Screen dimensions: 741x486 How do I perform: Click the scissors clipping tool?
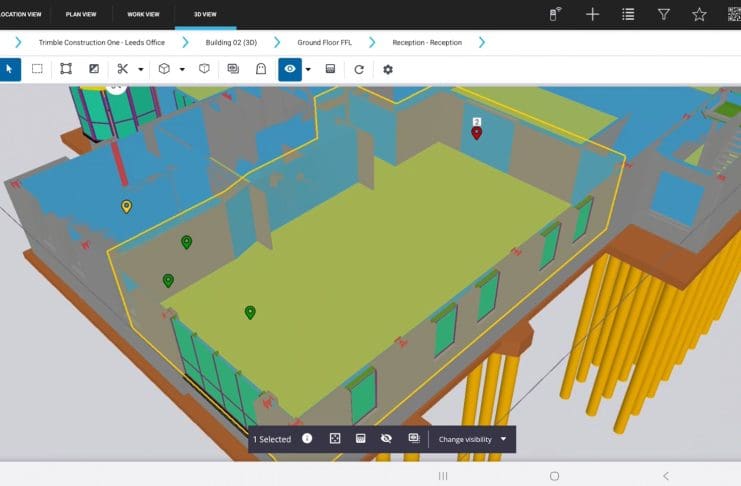122,69
